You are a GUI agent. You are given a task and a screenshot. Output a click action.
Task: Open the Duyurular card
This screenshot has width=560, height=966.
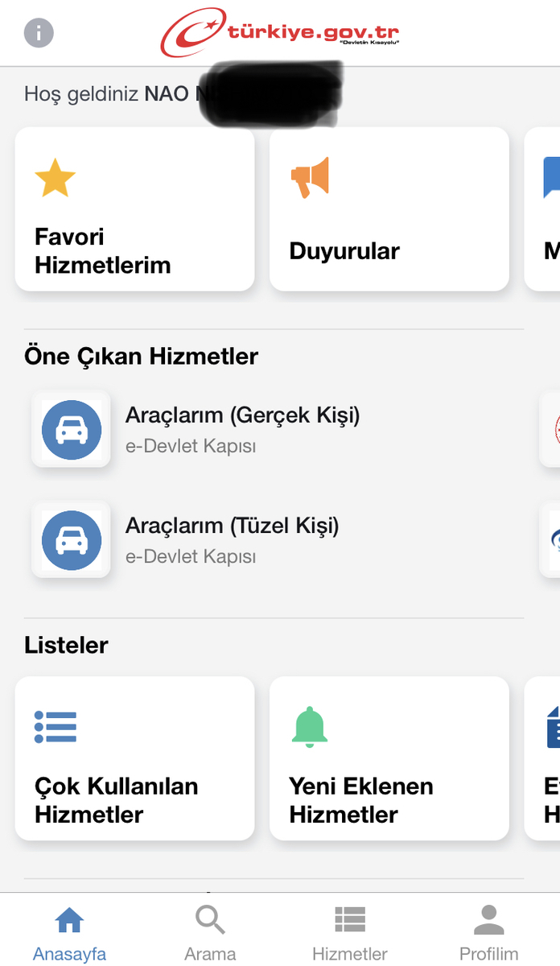click(389, 209)
